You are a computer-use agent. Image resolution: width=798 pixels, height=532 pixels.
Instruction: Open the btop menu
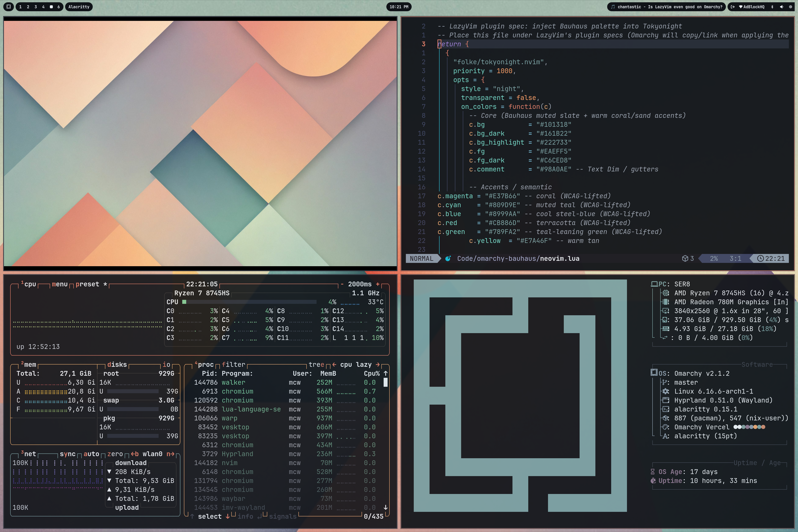(x=60, y=284)
